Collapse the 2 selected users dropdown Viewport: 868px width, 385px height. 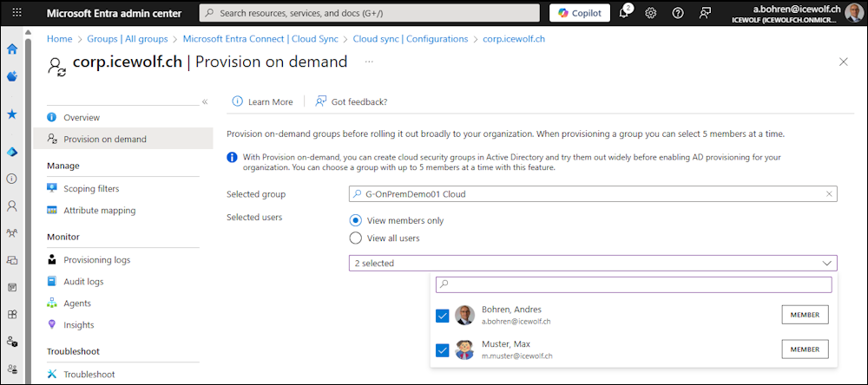(x=825, y=263)
